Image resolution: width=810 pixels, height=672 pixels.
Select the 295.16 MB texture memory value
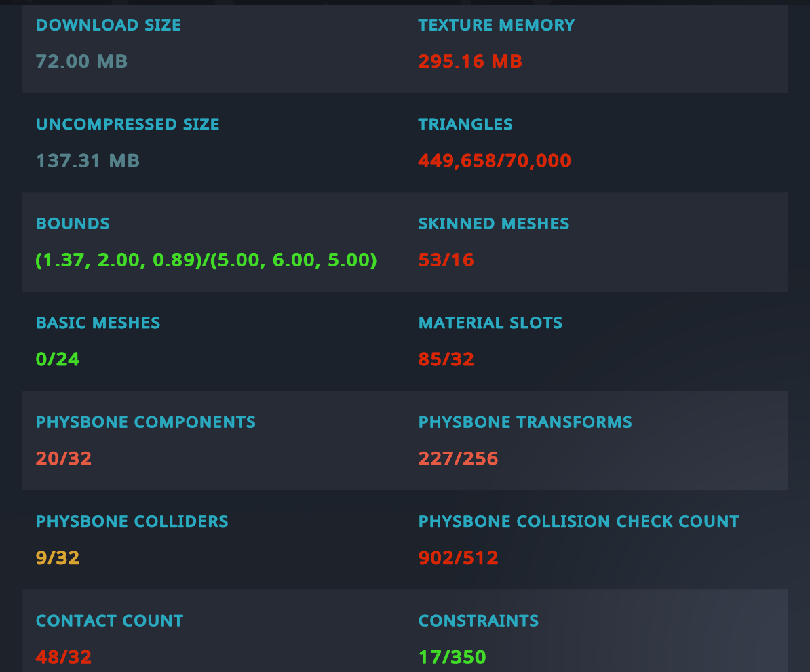pos(470,62)
